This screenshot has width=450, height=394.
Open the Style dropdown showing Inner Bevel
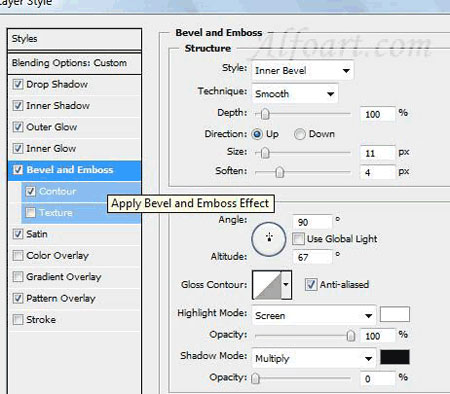coord(303,71)
